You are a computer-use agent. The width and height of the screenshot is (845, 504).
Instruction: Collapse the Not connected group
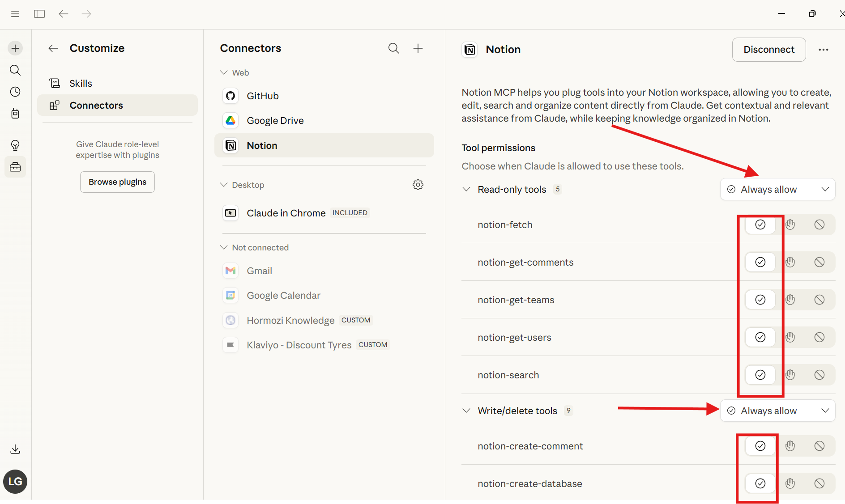click(224, 247)
